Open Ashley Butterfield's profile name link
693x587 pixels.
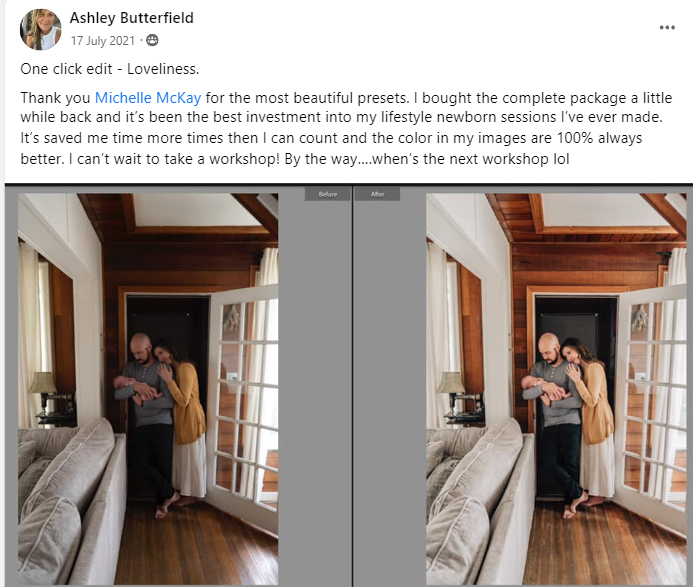pos(132,18)
